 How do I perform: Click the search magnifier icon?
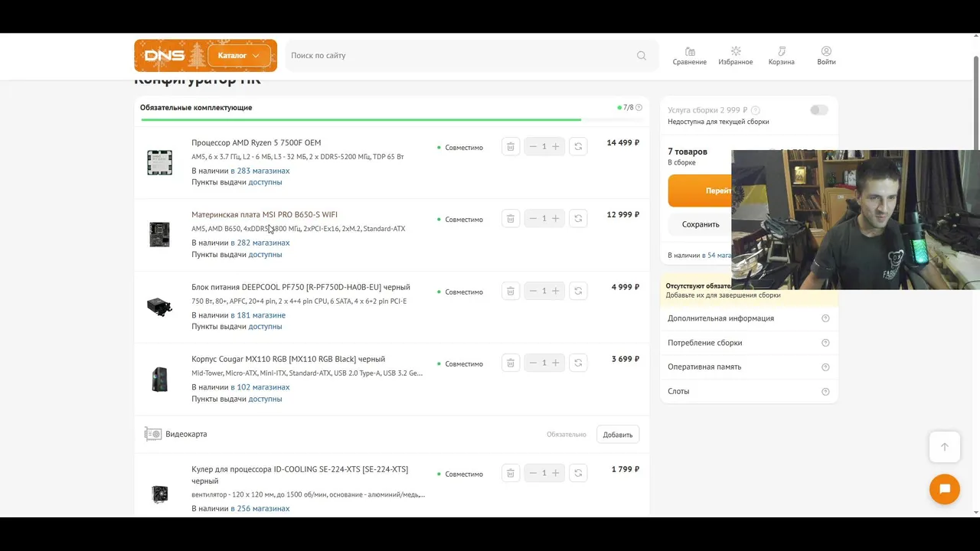coord(642,56)
